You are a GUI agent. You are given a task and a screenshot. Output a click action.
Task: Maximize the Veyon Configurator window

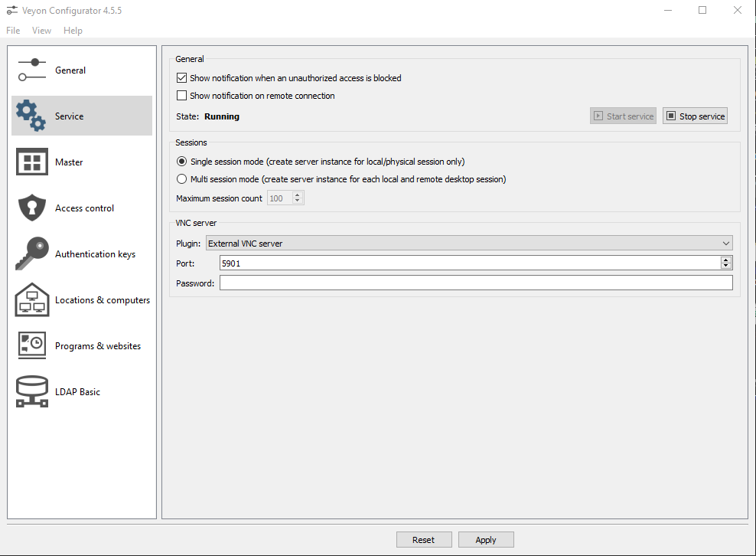click(702, 10)
